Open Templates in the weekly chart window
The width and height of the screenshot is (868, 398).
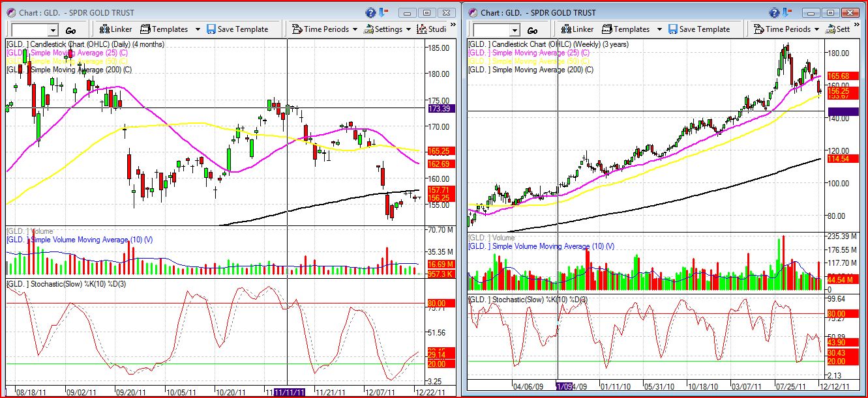626,29
